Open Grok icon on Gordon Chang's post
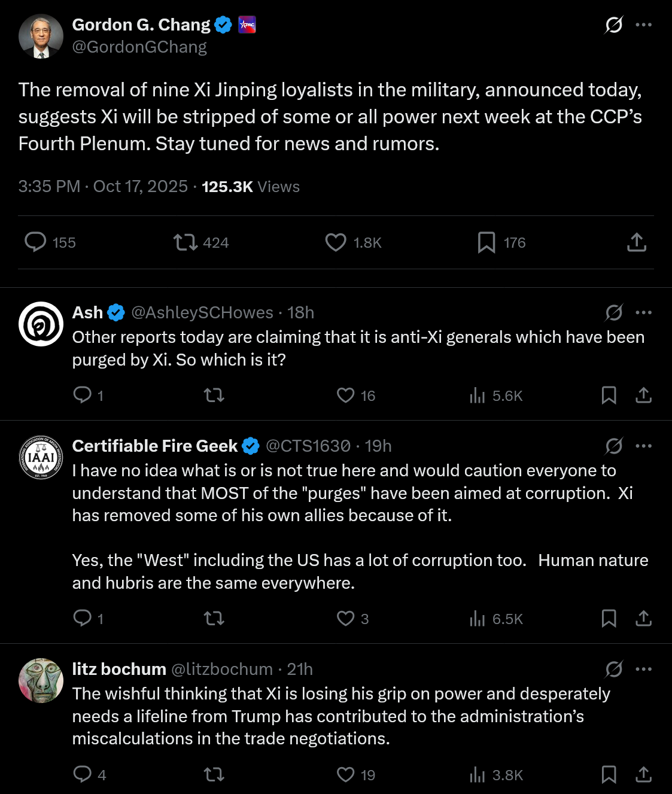The width and height of the screenshot is (672, 794). pos(614,25)
